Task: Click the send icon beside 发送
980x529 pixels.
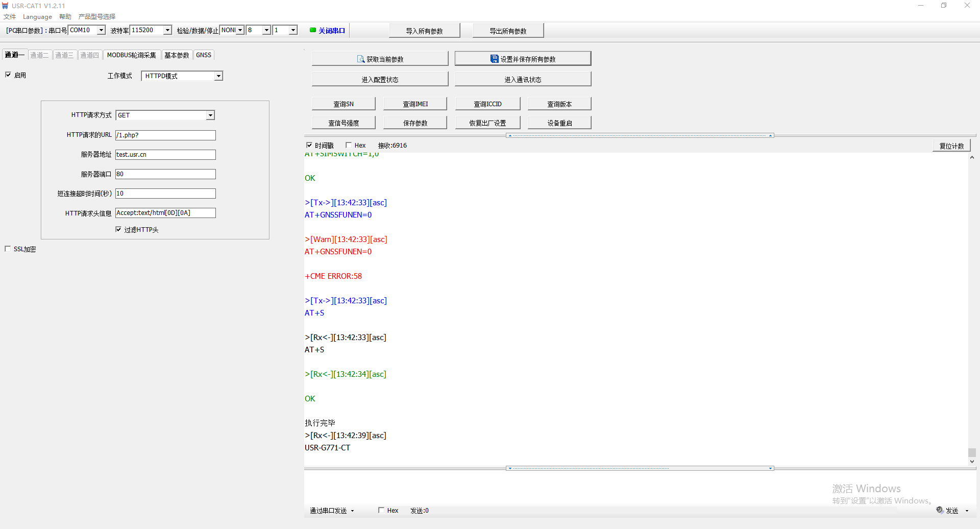Action: (x=940, y=510)
